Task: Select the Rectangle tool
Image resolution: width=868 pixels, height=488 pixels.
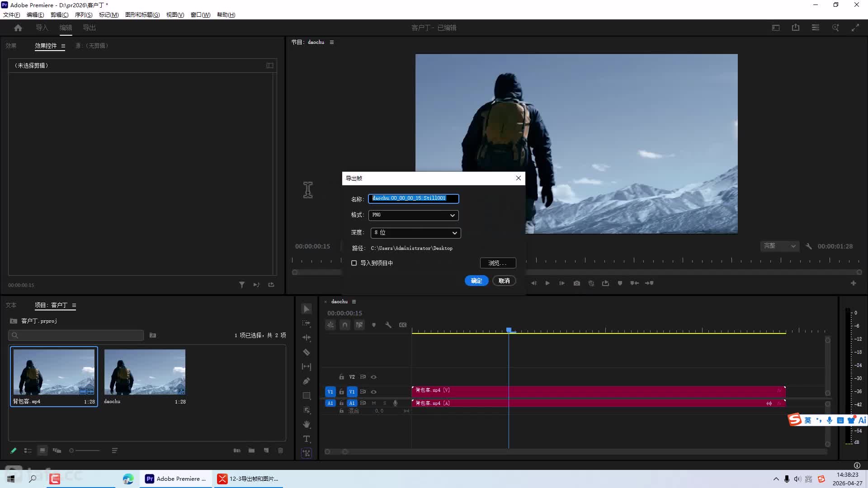Action: click(x=307, y=396)
